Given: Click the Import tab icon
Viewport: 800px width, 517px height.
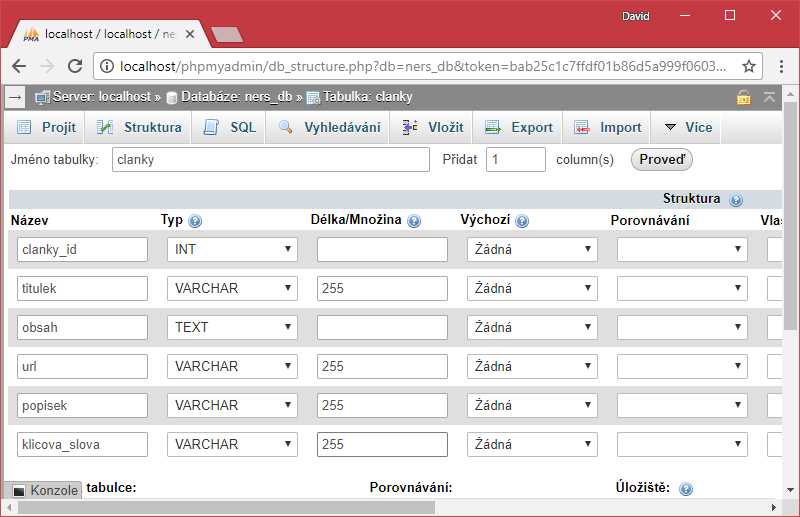Looking at the screenshot, I should [582, 127].
